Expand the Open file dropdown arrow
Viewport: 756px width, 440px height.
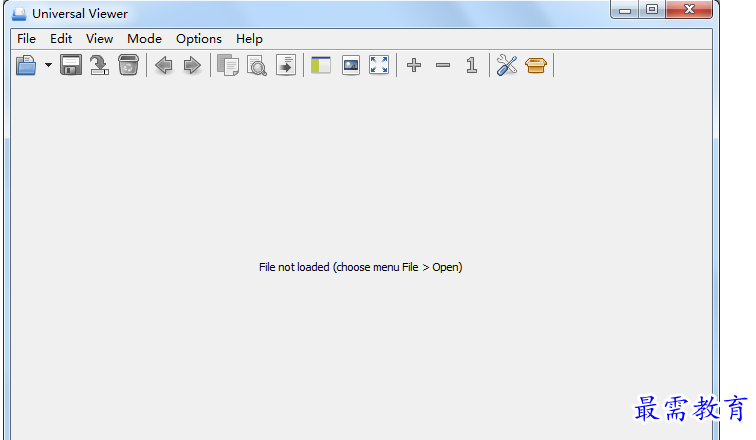(x=48, y=65)
